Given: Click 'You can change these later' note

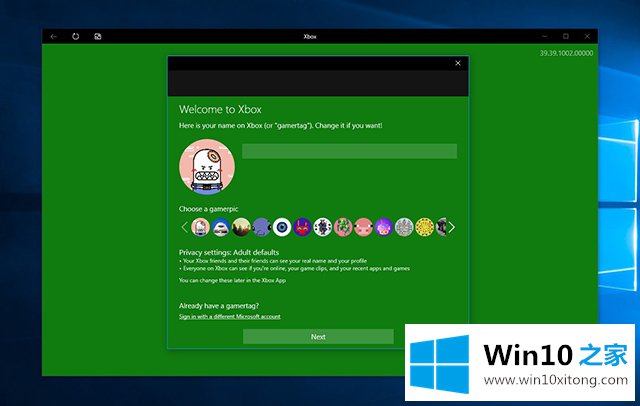Looking at the screenshot, I should pyautogui.click(x=232, y=280).
